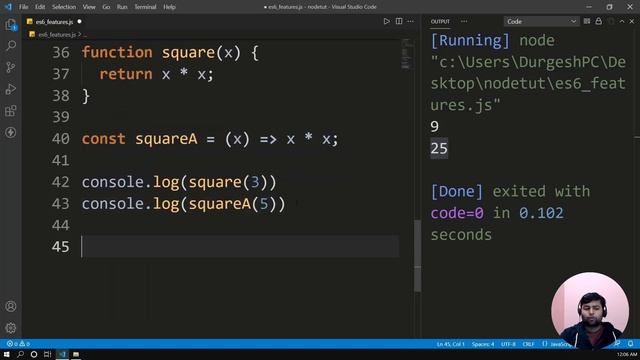Click the editor minimap
Screen dimensions: 640x360
click(406, 54)
